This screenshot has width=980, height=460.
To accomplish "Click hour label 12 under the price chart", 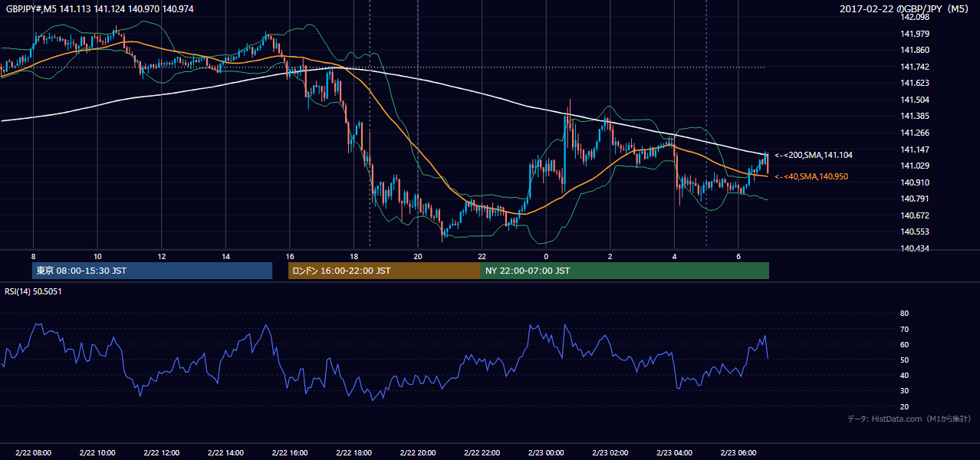I will (x=161, y=256).
